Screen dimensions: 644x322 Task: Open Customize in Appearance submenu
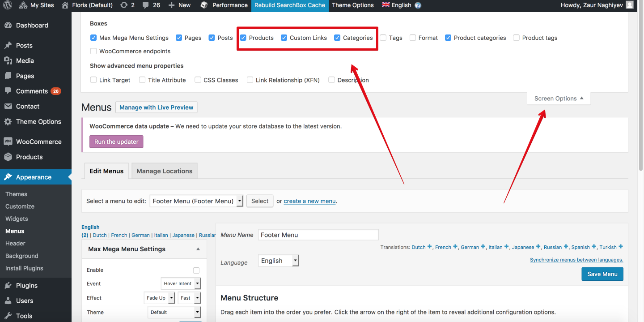pyautogui.click(x=20, y=206)
